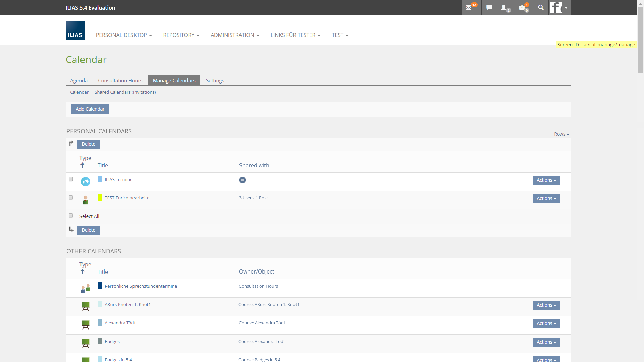Image resolution: width=644 pixels, height=362 pixels.
Task: Open the briefcase notifications icon
Action: (x=522, y=7)
